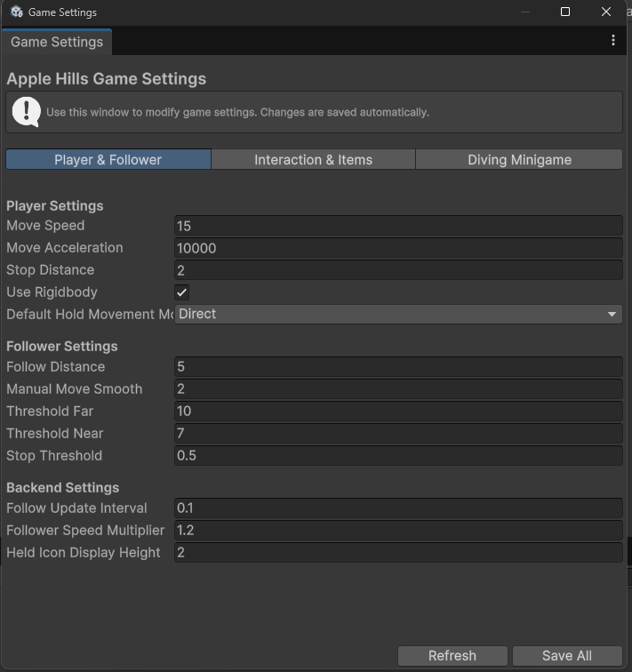
Task: Switch to the Interaction & Items tab
Action: point(313,160)
